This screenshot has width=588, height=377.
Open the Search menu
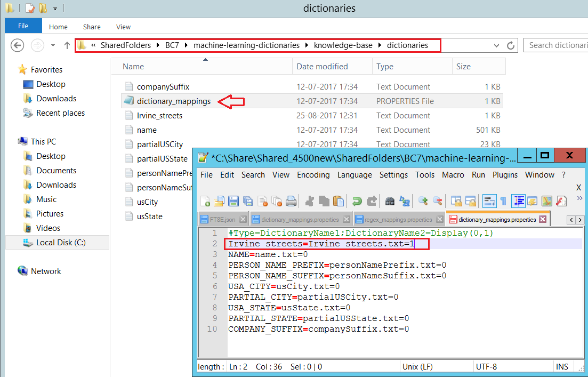tap(253, 175)
